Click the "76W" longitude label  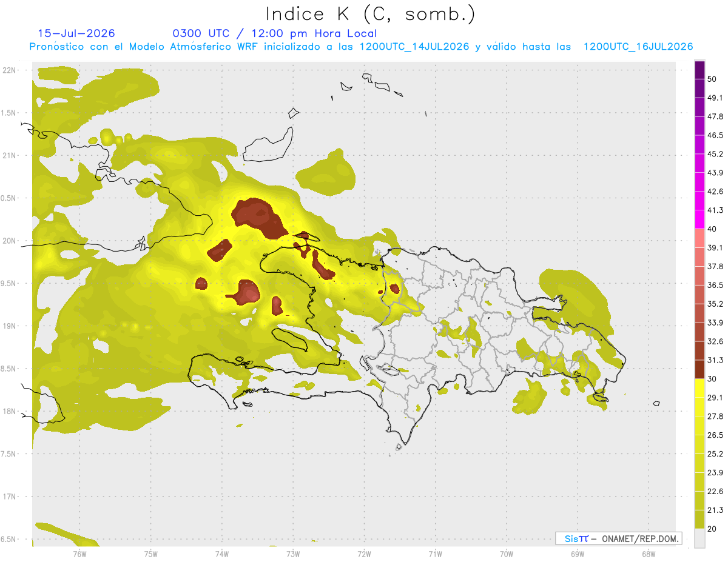[80, 554]
